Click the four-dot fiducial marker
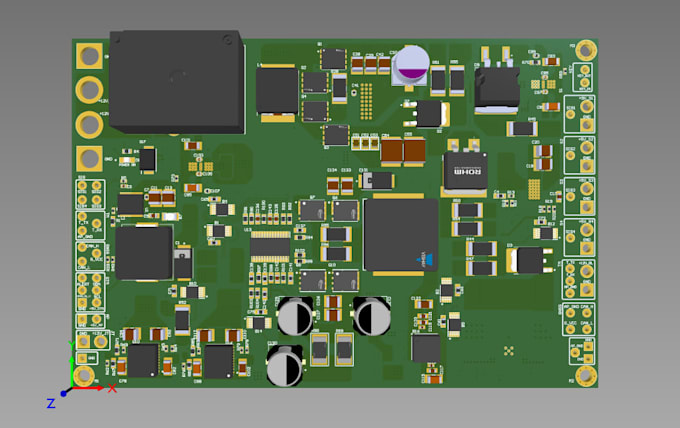Image resolution: width=680 pixels, height=428 pixels. [x=509, y=351]
